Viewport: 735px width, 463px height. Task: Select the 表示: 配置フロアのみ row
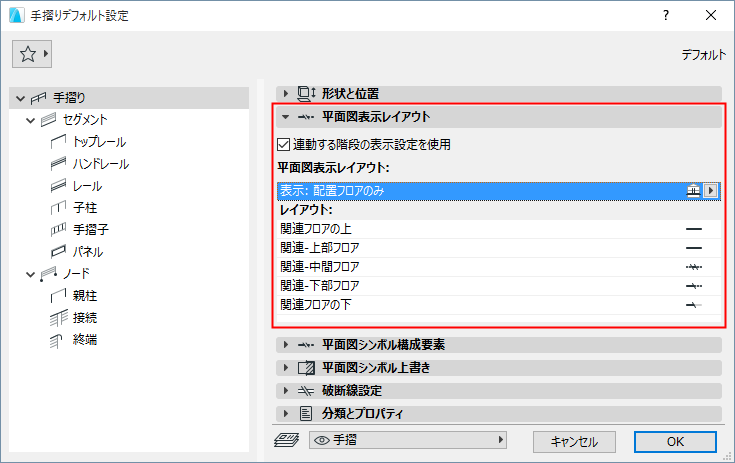point(499,191)
